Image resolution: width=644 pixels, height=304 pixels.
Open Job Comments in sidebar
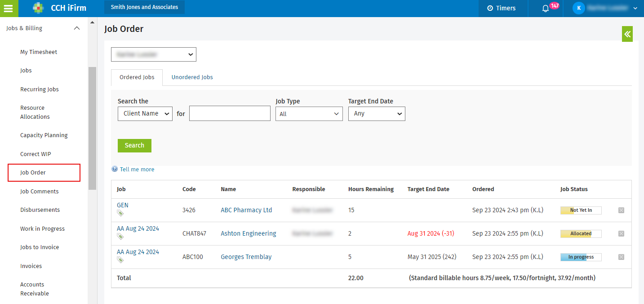tap(40, 192)
